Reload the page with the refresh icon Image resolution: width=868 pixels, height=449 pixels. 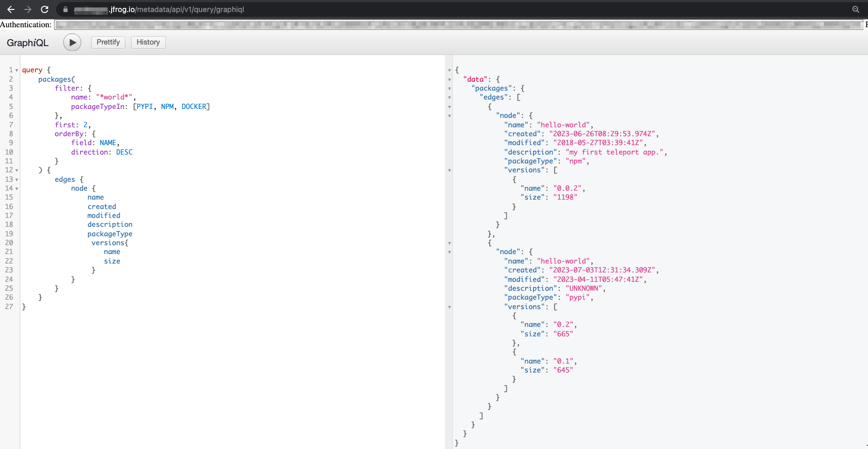pyautogui.click(x=45, y=9)
